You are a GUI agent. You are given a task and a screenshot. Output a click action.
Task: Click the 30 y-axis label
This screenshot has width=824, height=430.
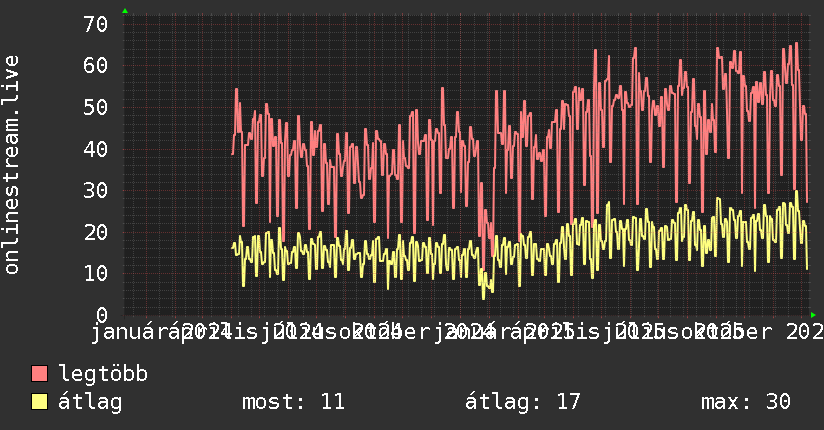point(96,190)
